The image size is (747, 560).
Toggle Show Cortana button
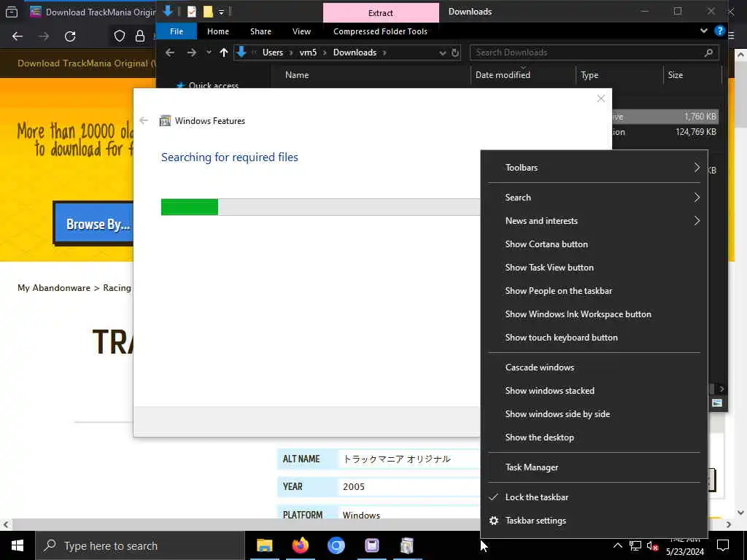click(x=594, y=244)
